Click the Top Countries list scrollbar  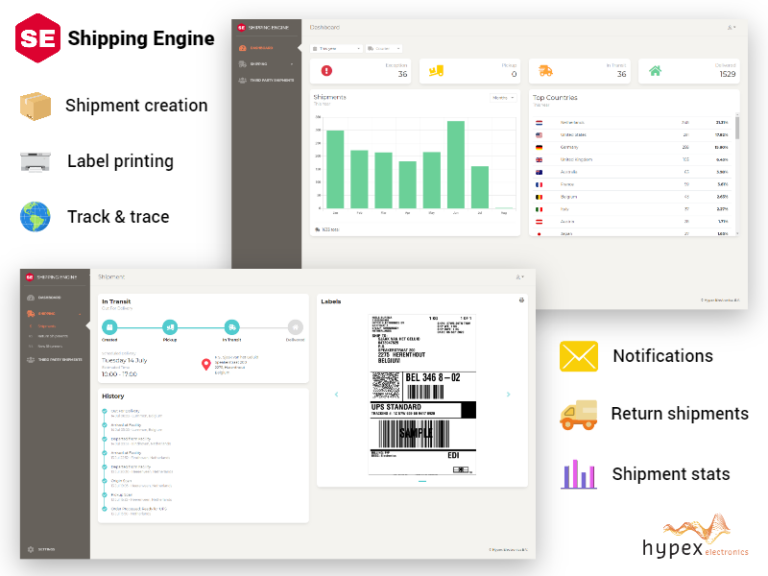coord(738,126)
